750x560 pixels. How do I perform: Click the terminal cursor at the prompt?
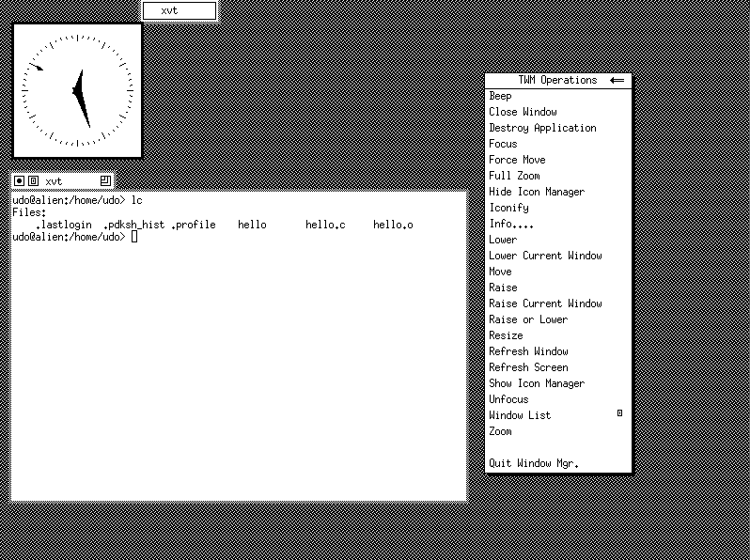click(x=134, y=237)
